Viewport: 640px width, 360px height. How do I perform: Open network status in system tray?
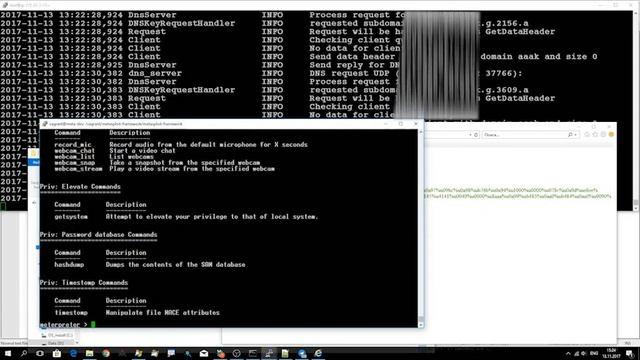coord(576,353)
